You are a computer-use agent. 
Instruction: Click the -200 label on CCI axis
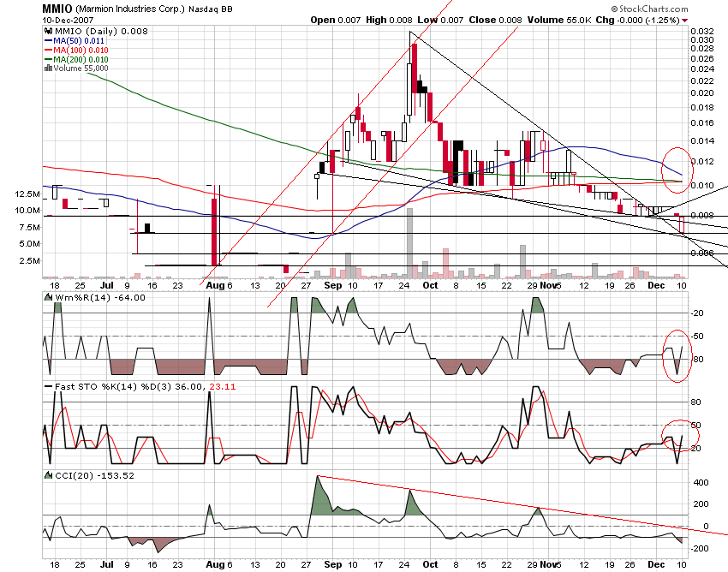(x=700, y=548)
